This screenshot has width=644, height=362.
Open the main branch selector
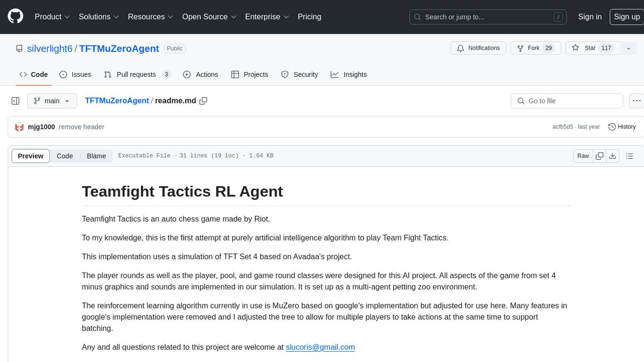coord(52,101)
